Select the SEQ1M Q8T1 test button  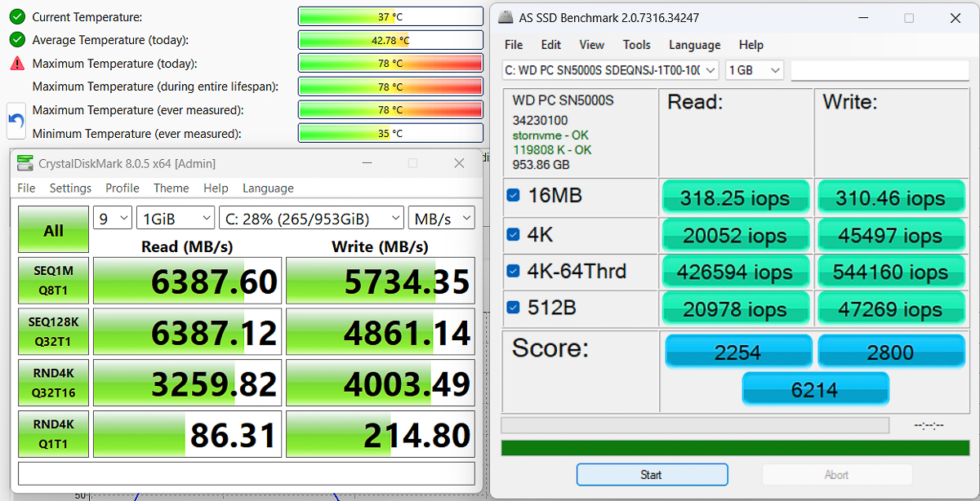[x=52, y=281]
